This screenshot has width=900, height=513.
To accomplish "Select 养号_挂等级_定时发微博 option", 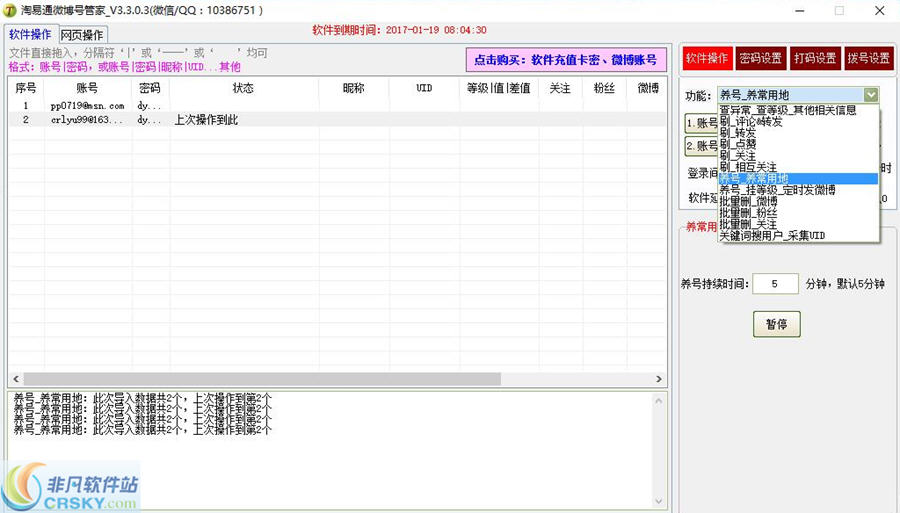I will [798, 190].
